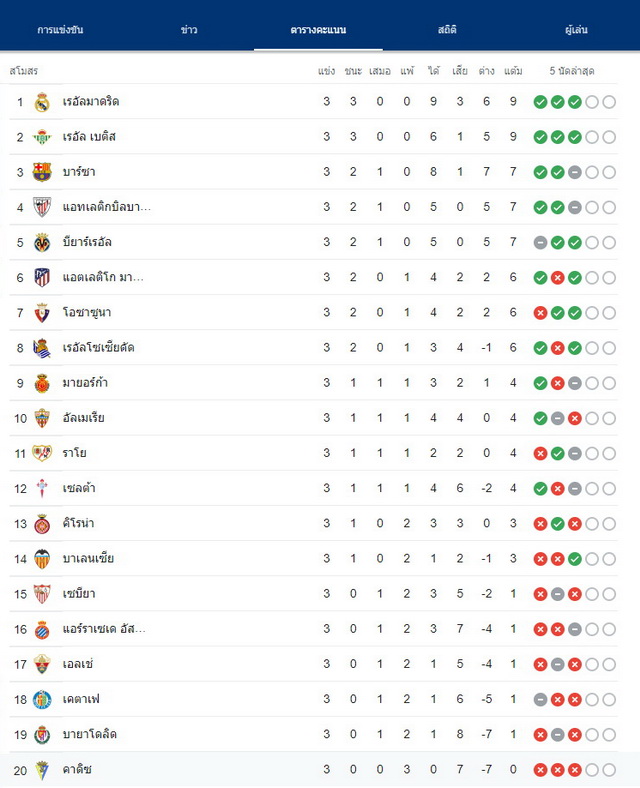Select the Barcelona crest in row 3
The height and width of the screenshot is (788, 640).
click(42, 172)
